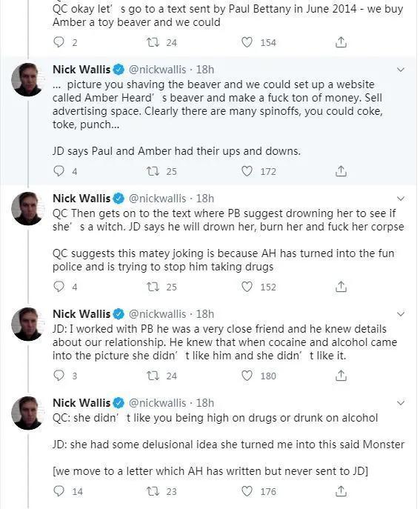Retweet the 'drowning her' witch tweet
This screenshot has width=420, height=509.
tap(153, 287)
